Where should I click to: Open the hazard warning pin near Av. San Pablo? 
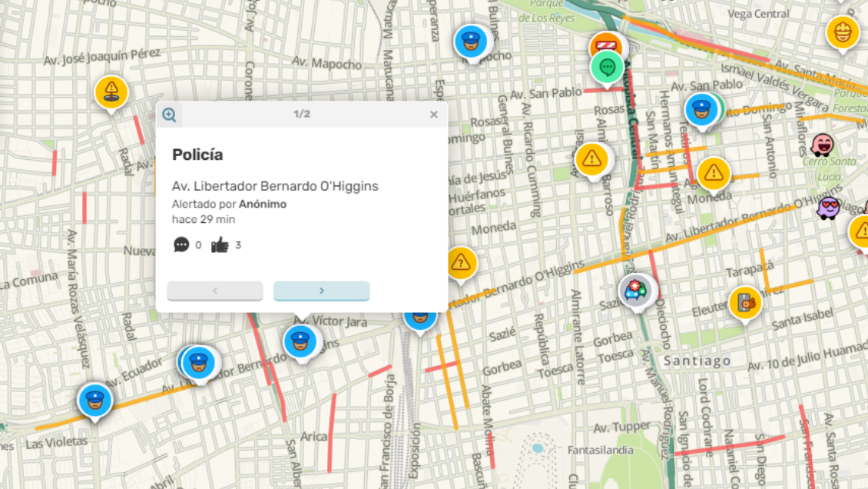pyautogui.click(x=591, y=160)
